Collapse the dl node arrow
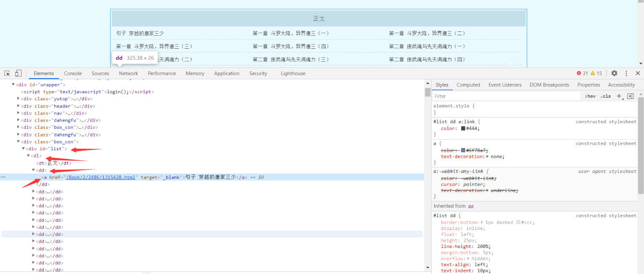This screenshot has width=644, height=274. click(x=29, y=156)
